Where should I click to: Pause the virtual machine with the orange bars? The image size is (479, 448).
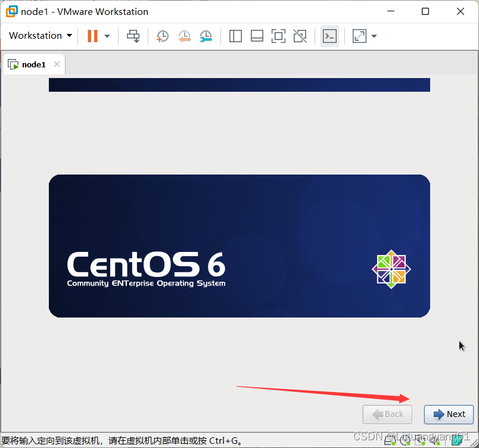click(x=92, y=36)
